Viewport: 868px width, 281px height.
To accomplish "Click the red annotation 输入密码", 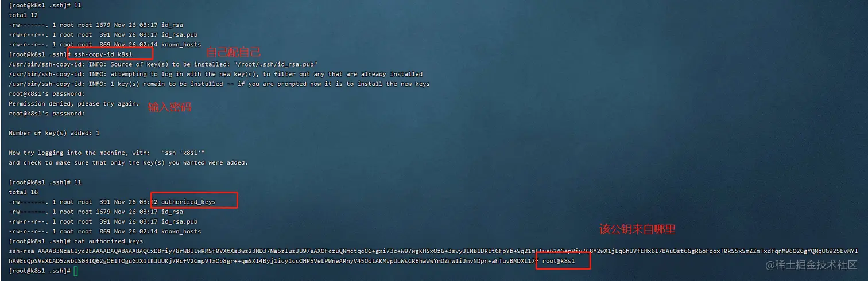I will pyautogui.click(x=169, y=107).
